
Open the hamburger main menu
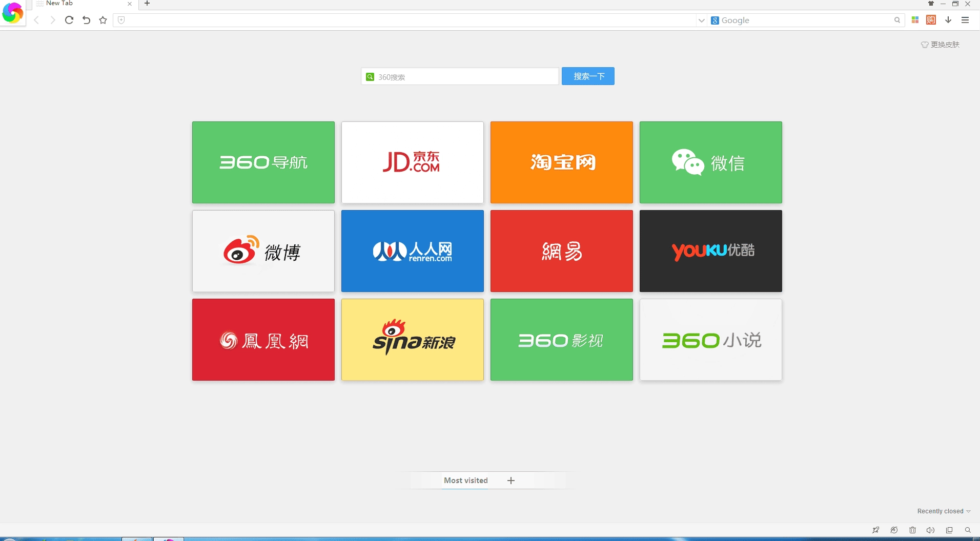(965, 20)
